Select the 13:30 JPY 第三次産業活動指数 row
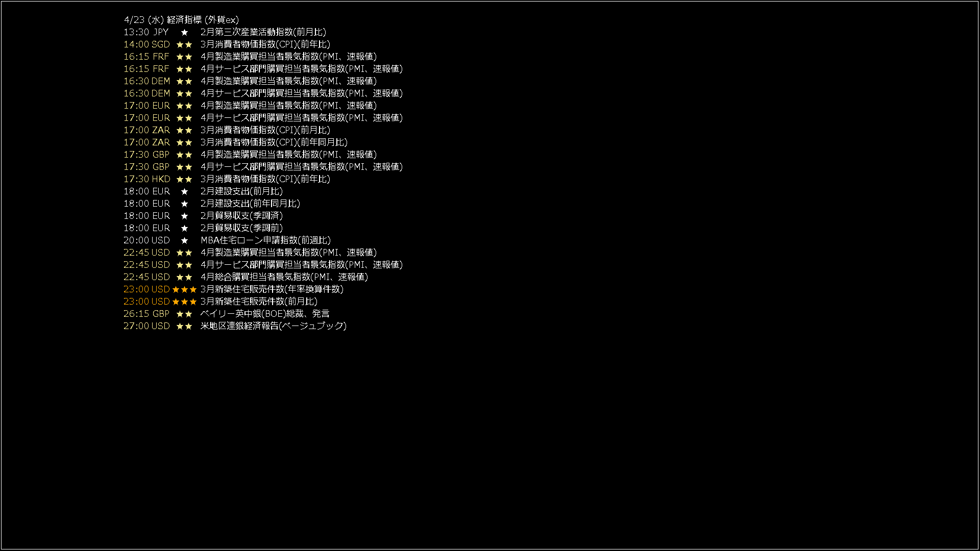The width and height of the screenshot is (980, 551). [225, 32]
